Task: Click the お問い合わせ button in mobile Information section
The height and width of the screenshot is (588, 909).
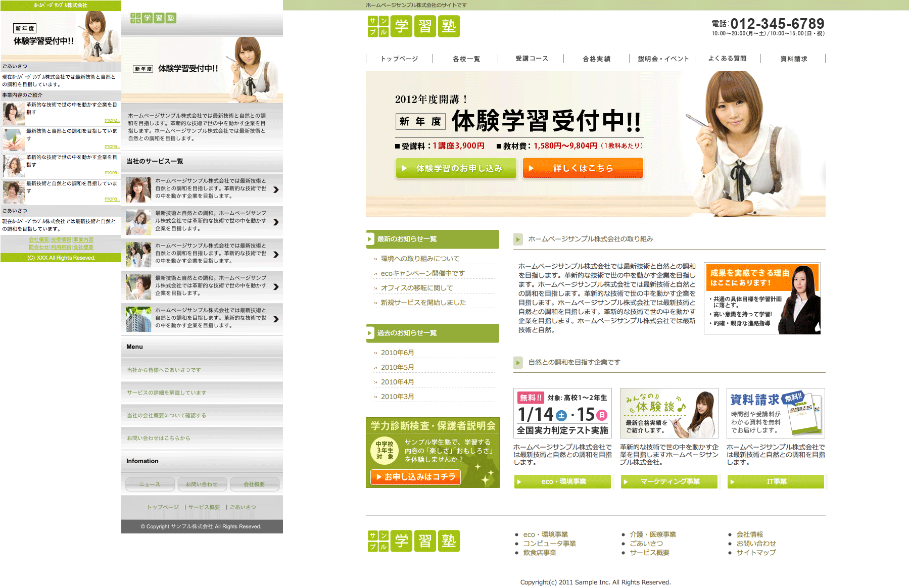Action: coord(202,484)
